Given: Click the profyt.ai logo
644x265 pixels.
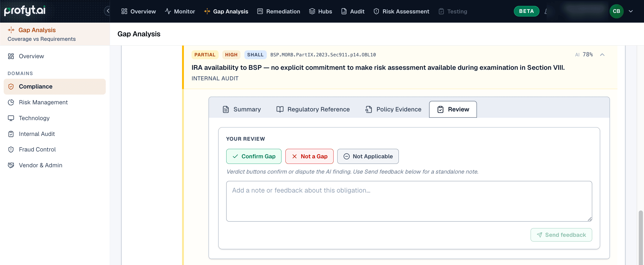Looking at the screenshot, I should click(25, 11).
